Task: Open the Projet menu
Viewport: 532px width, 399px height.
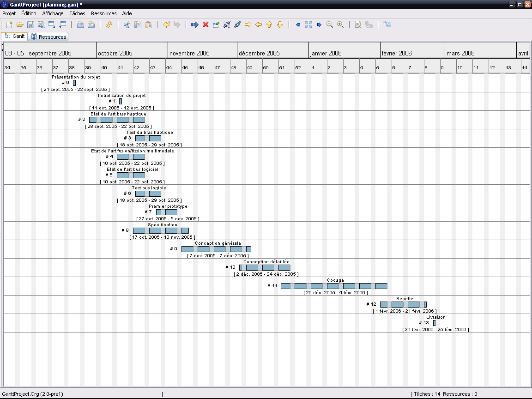Action: click(x=9, y=13)
